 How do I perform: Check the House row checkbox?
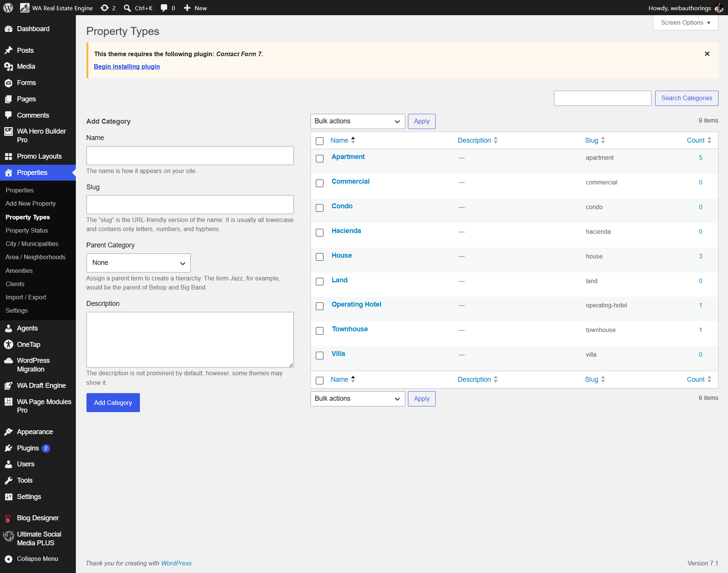tap(320, 257)
